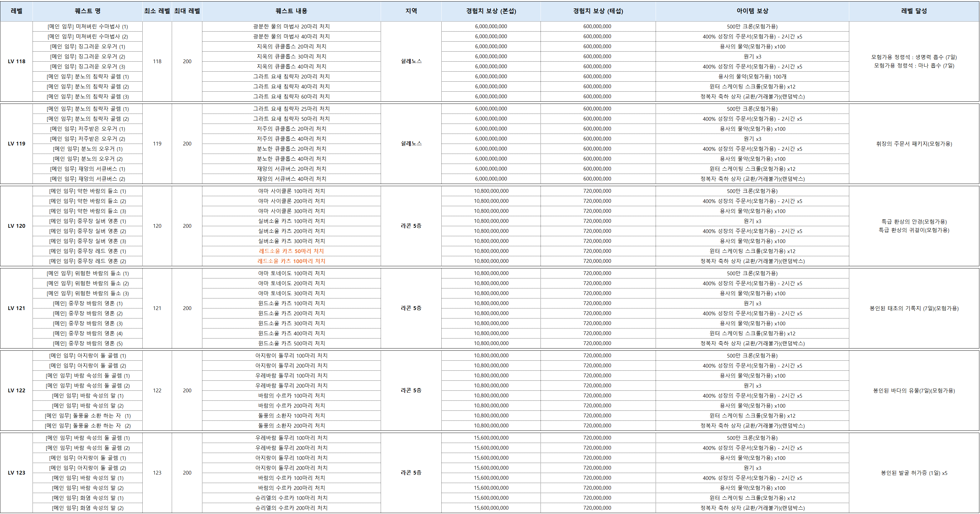Screen dimensions: 980x514
Task: Click the 퀘스트 명 column header
Action: [88, 11]
